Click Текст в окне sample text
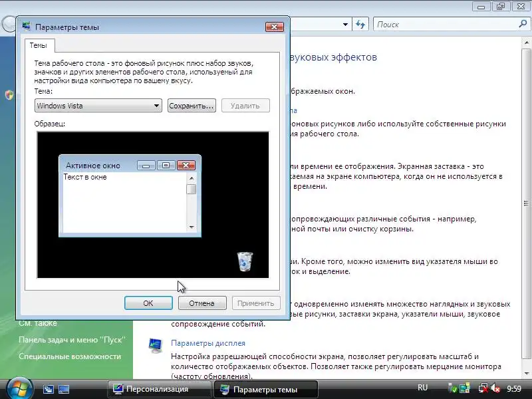This screenshot has height=399, width=532. point(85,177)
